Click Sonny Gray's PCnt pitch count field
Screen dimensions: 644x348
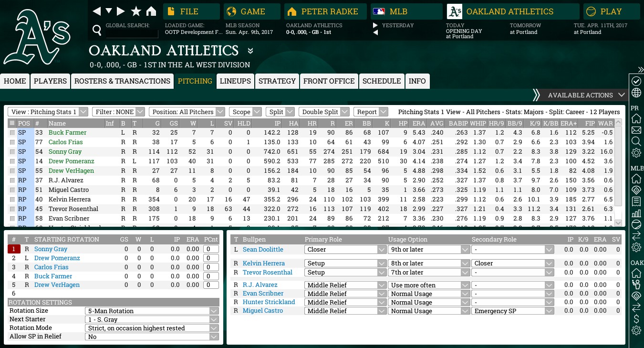[x=211, y=249]
